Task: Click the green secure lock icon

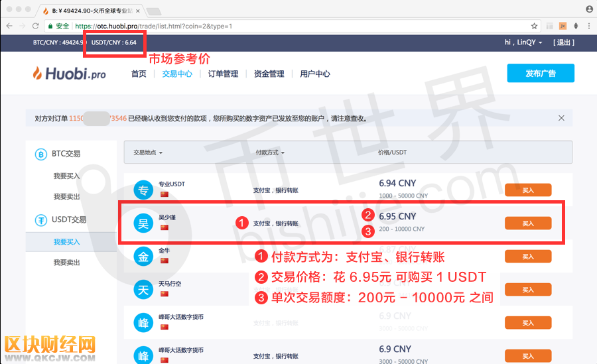Action: point(50,26)
